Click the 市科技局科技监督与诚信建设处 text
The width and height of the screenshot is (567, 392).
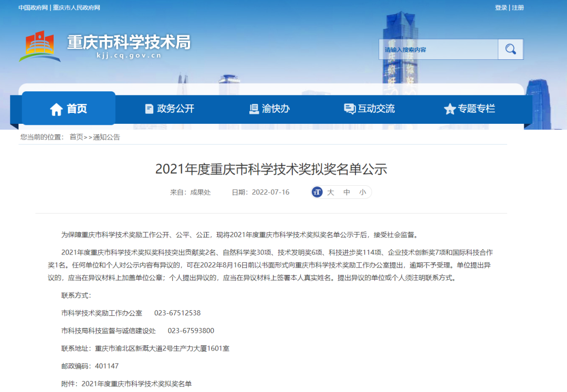(x=109, y=331)
